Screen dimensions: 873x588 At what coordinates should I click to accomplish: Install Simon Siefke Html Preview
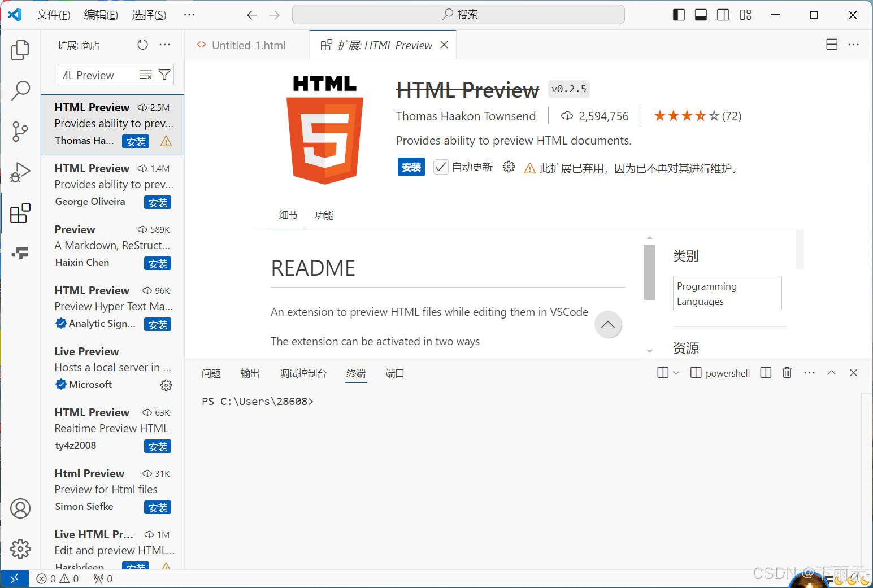pyautogui.click(x=158, y=507)
